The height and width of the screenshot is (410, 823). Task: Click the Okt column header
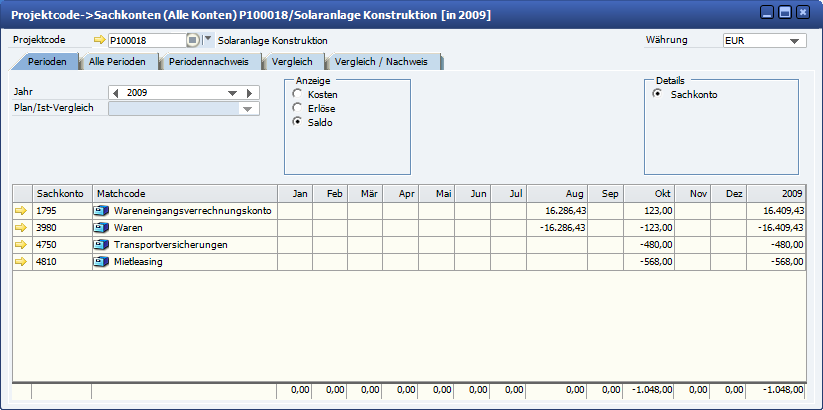click(649, 194)
